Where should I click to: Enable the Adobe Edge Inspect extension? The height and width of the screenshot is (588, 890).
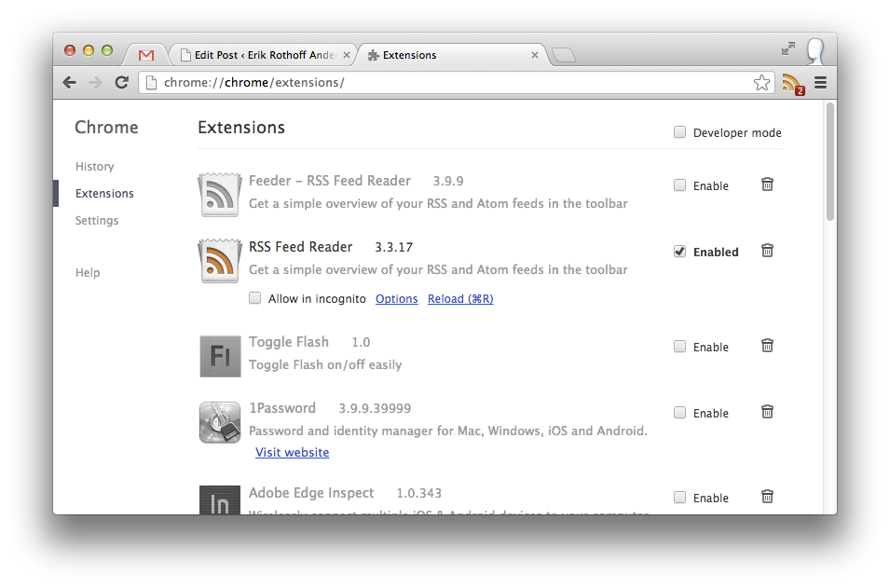679,498
